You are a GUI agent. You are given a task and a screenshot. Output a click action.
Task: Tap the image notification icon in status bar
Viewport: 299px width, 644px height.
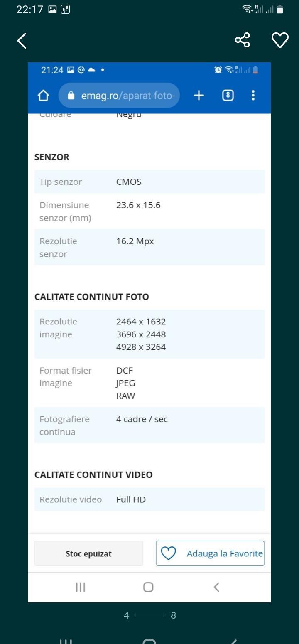point(52,9)
